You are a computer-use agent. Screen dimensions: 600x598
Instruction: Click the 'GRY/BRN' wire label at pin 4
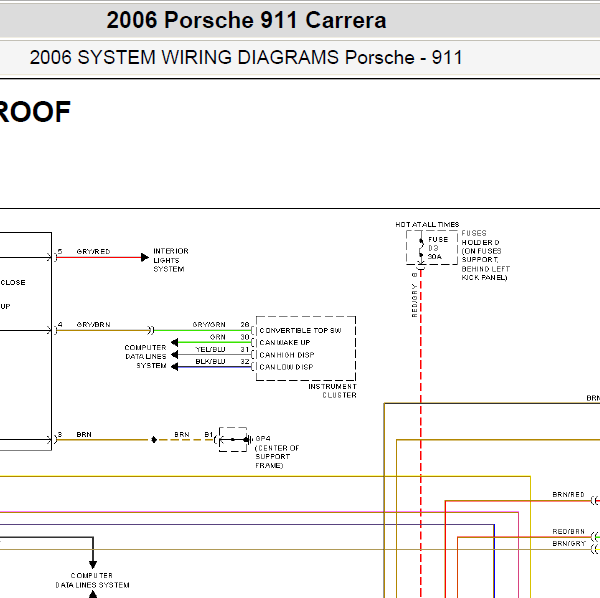93,324
